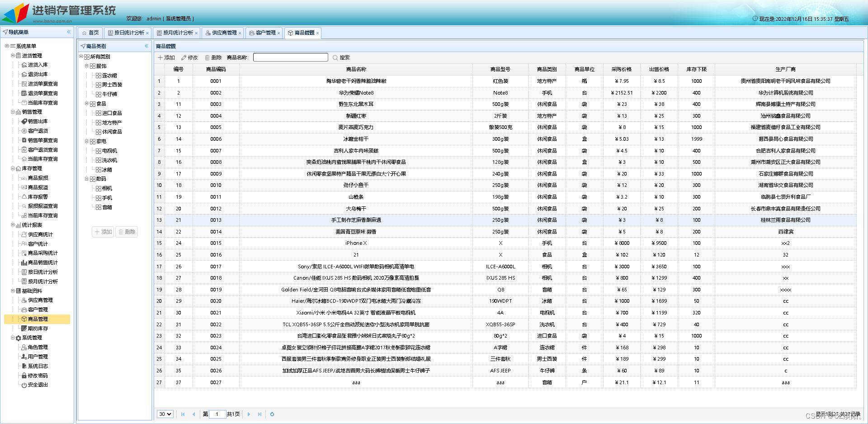Open 客户统计 report
The width and height of the screenshot is (868, 424).
point(38,244)
